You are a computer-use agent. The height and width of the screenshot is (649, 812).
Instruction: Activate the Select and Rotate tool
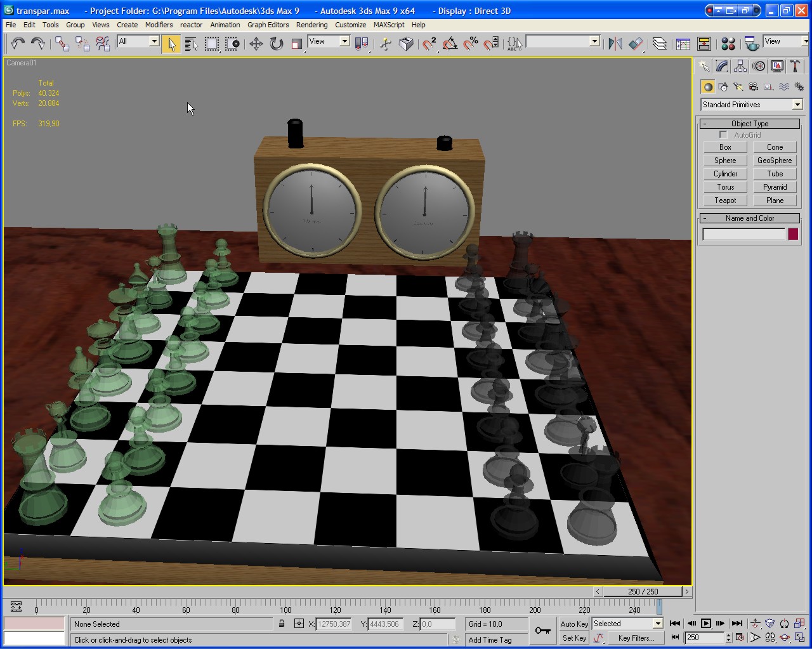click(x=277, y=43)
